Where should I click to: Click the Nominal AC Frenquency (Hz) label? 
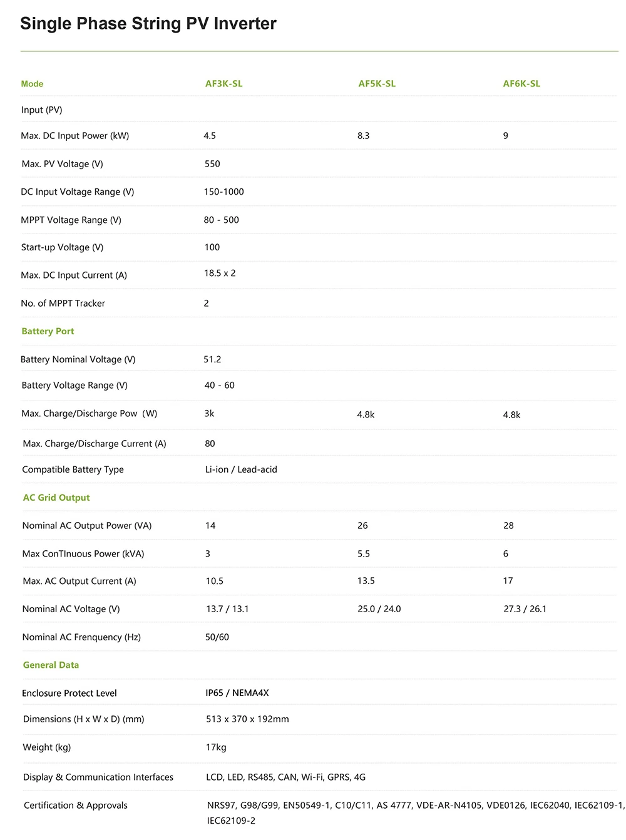tap(81, 637)
